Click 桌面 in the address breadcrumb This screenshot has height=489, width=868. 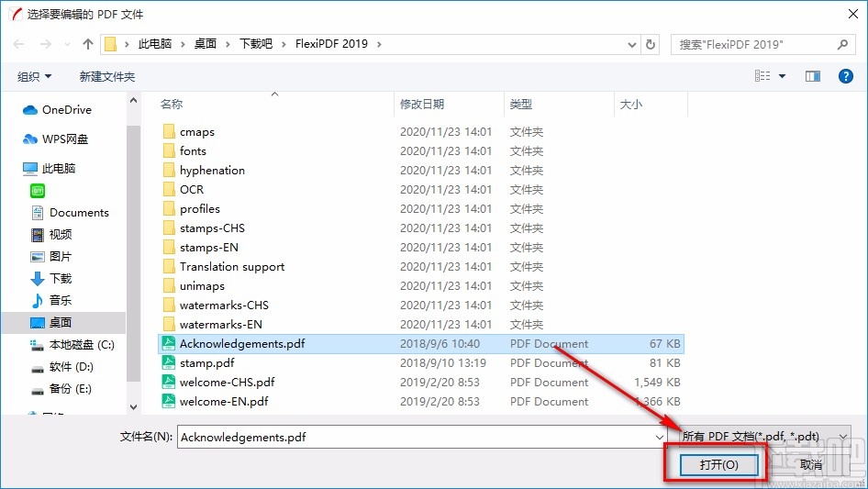206,44
